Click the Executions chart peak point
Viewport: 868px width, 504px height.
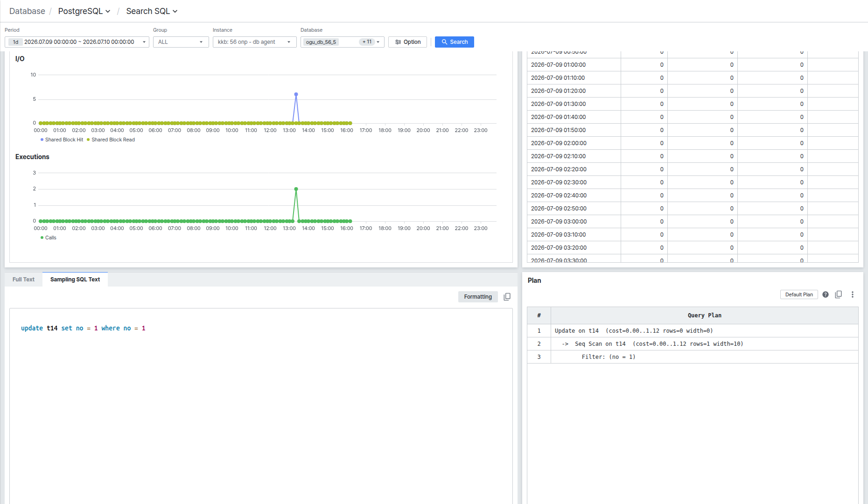click(x=296, y=189)
